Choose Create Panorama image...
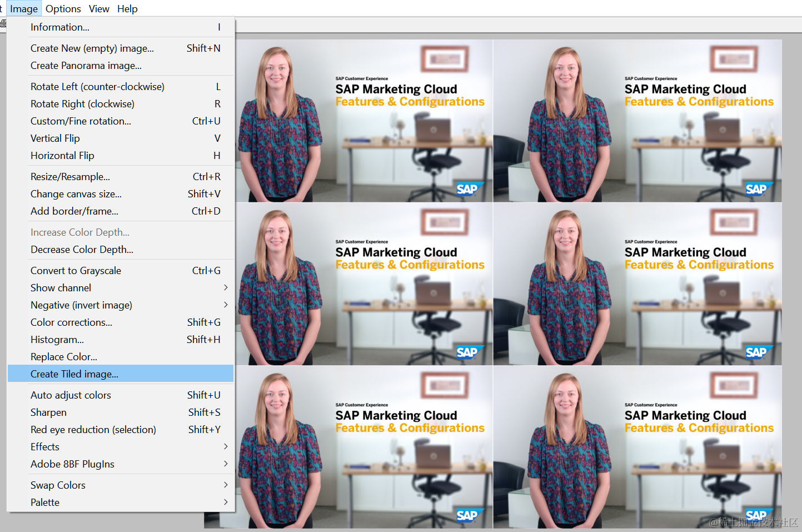Image resolution: width=802 pixels, height=532 pixels. pyautogui.click(x=121, y=66)
